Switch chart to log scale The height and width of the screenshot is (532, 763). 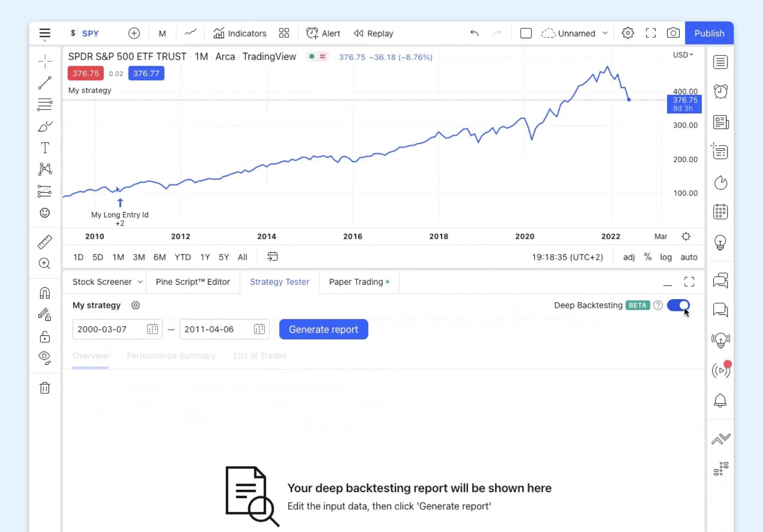pos(666,257)
